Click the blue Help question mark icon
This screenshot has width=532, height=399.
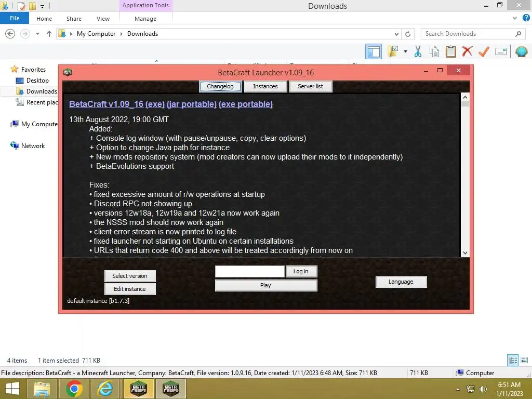click(x=526, y=18)
